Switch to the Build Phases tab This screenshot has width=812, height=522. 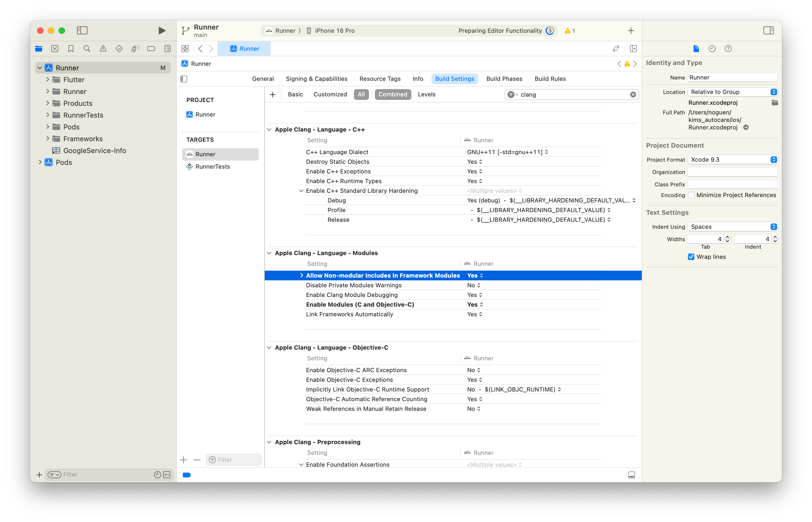click(504, 79)
